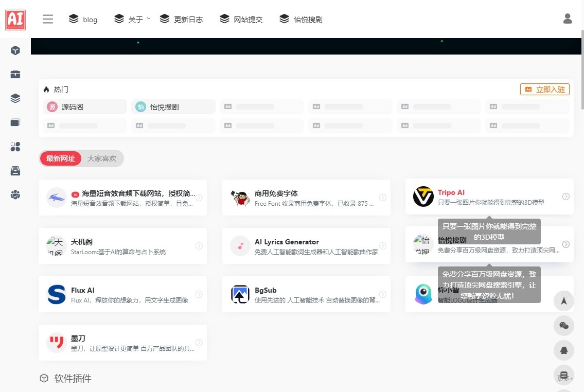Open the 源码阁 hot link
Viewport: 584px width, 392px height.
click(x=84, y=107)
